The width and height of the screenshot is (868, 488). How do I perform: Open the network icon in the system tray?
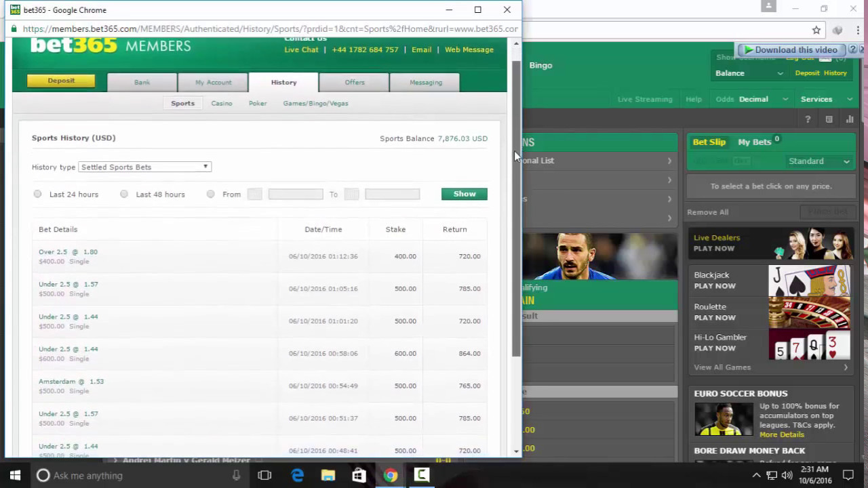coord(772,475)
